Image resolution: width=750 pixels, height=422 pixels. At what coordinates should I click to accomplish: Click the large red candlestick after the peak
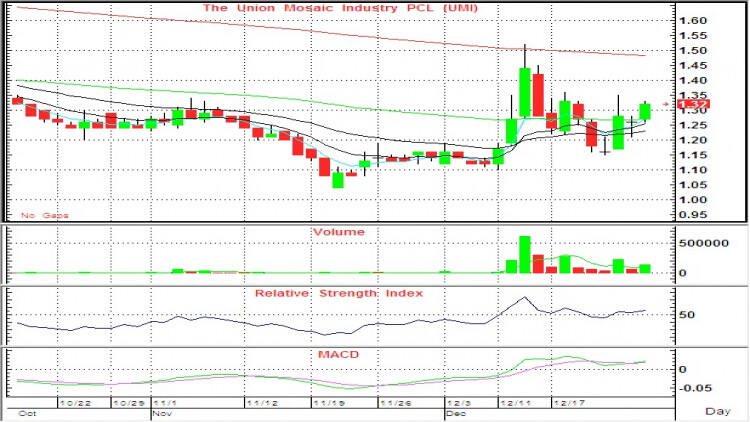(x=538, y=95)
